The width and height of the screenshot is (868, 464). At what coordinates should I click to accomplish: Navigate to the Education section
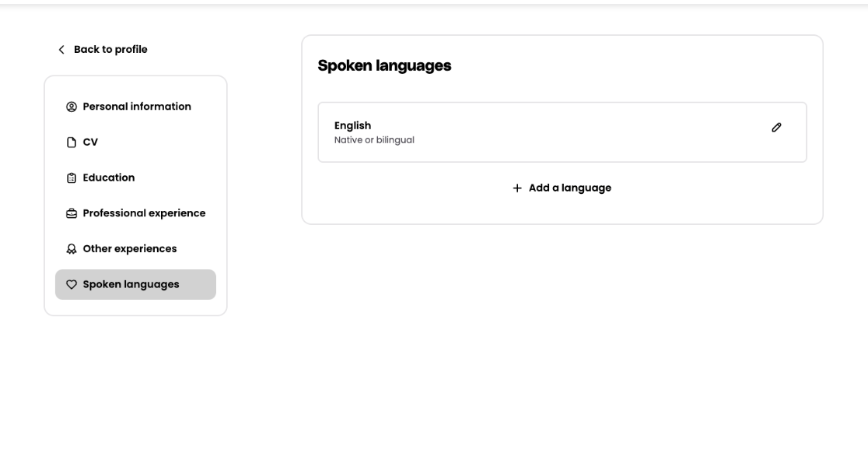[x=108, y=178]
